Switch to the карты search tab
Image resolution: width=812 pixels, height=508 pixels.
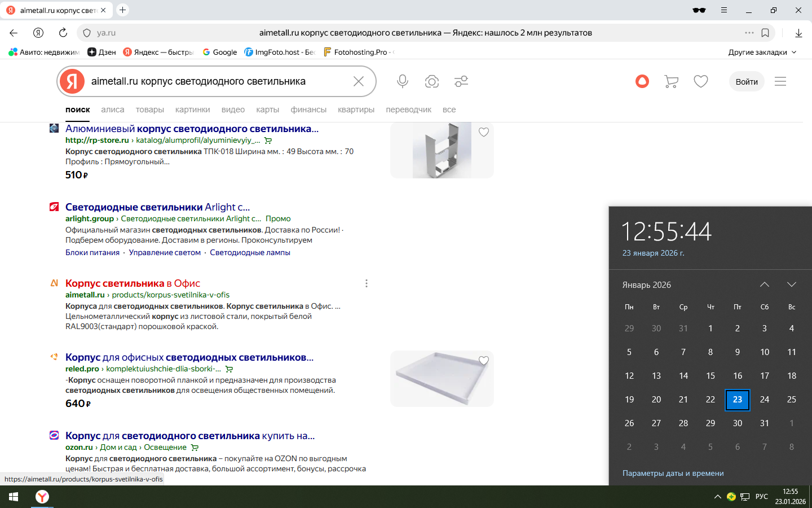tap(268, 110)
